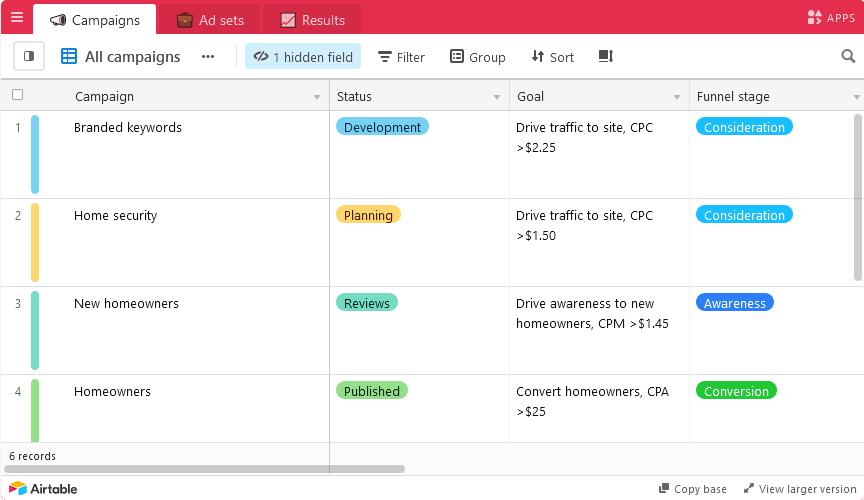The image size is (864, 500).
Task: Open the three-dot view options menu
Action: coord(208,56)
